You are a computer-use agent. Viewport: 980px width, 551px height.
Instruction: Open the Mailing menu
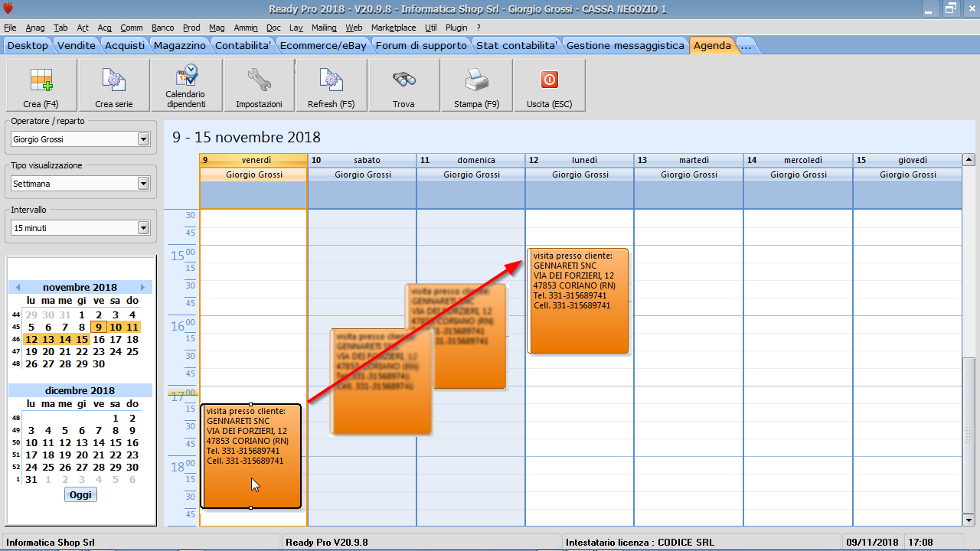(x=324, y=28)
